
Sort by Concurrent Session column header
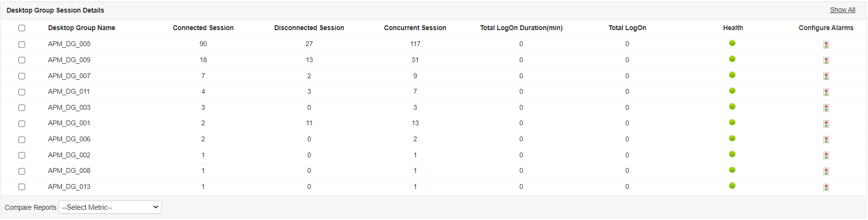[415, 28]
